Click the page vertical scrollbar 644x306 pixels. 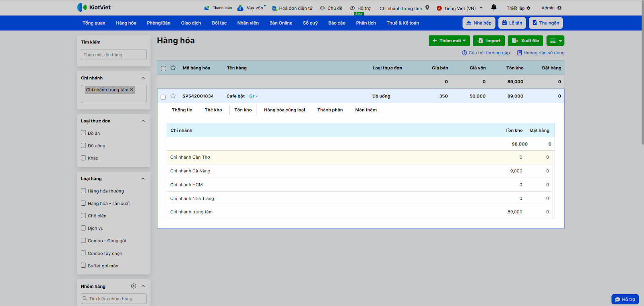pos(642,72)
